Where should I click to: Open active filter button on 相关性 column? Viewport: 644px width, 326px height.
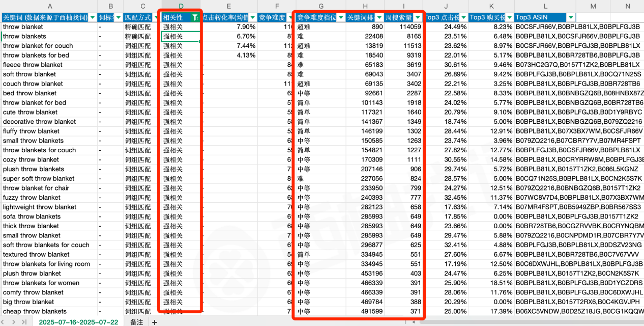click(x=195, y=17)
